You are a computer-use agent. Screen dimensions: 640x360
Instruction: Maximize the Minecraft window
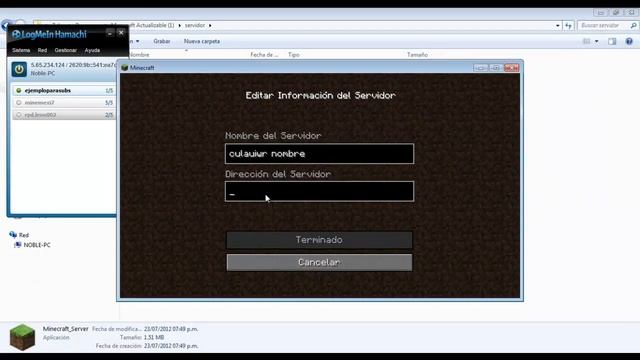(x=496, y=68)
